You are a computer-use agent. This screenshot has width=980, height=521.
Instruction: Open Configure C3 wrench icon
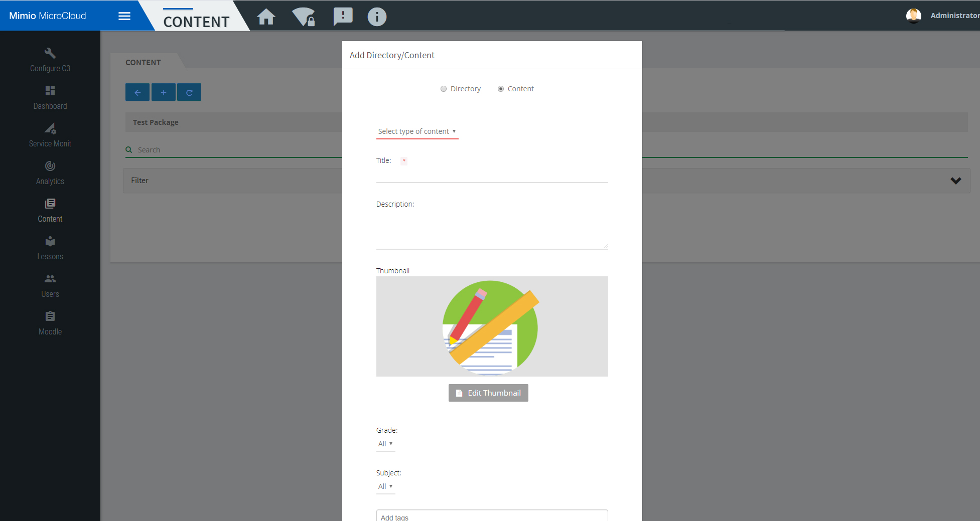(x=50, y=53)
